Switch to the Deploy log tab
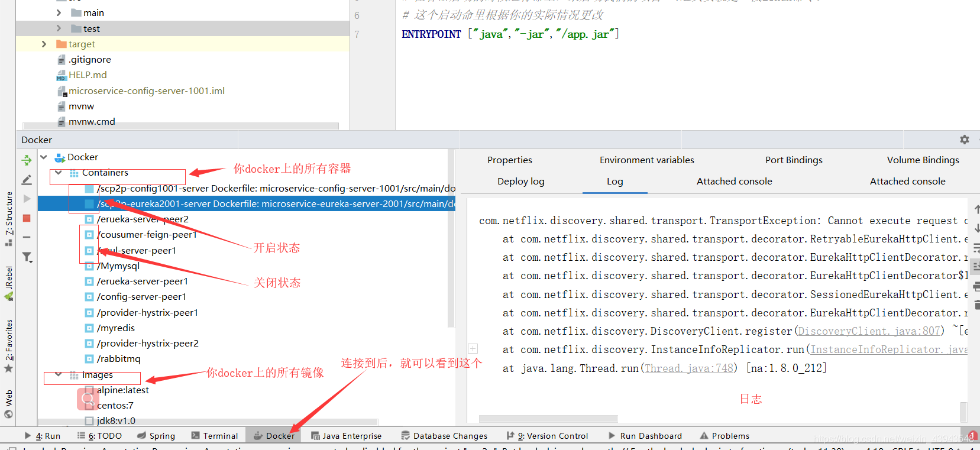This screenshot has height=450, width=980. 521,182
